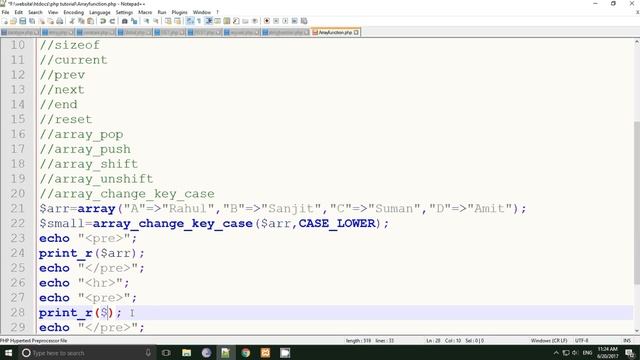Click the Open file toolbar icon
This screenshot has height=360, width=640.
13,21
